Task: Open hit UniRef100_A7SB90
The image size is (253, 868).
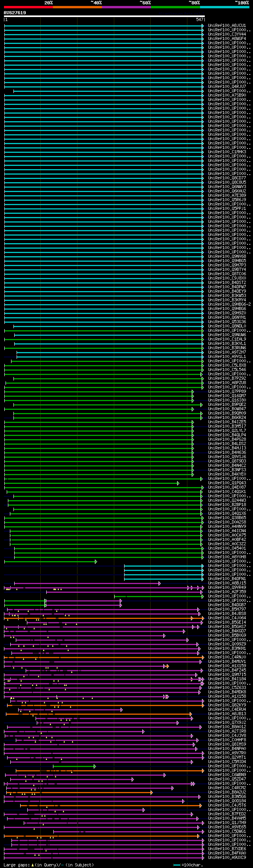Action: (x=227, y=95)
